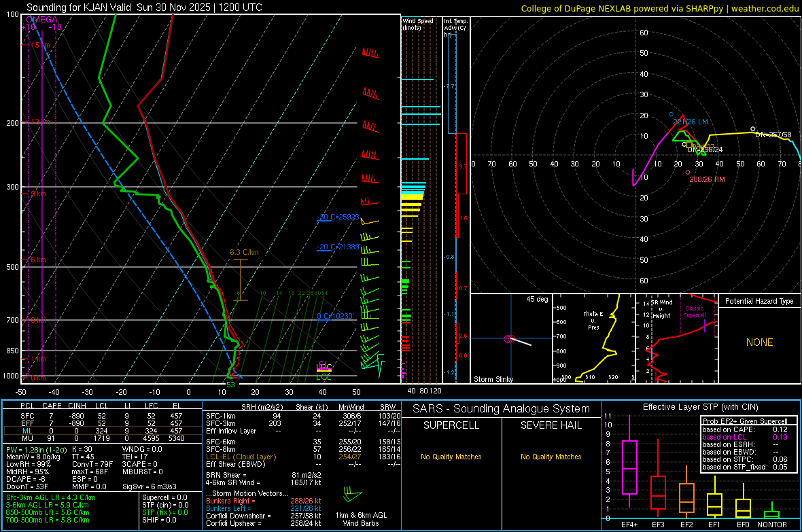Click the 'CINH' column header
Viewport: 802px width, 532px height.
[77, 406]
